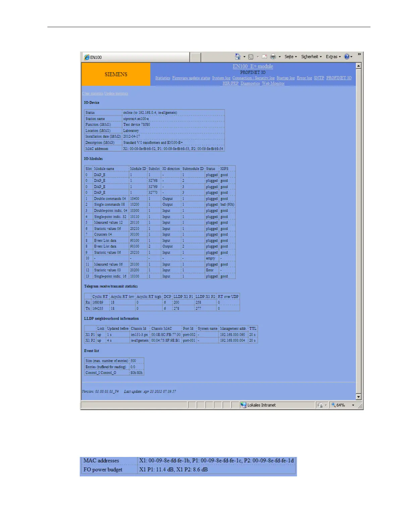This screenshot has height=532, width=399.
Task: Expand toolbar overflow chevron
Action: click(359, 54)
